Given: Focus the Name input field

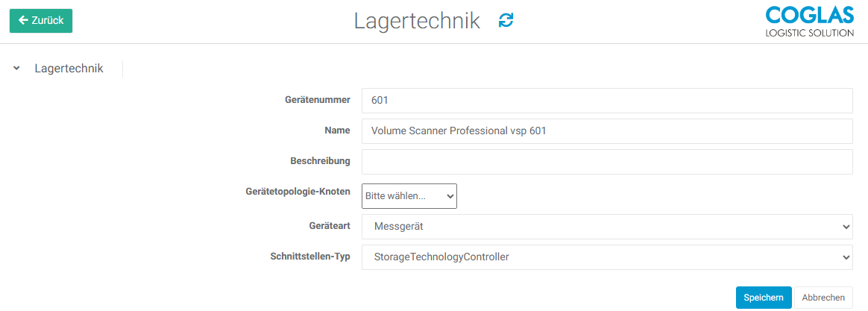Looking at the screenshot, I should (x=606, y=131).
